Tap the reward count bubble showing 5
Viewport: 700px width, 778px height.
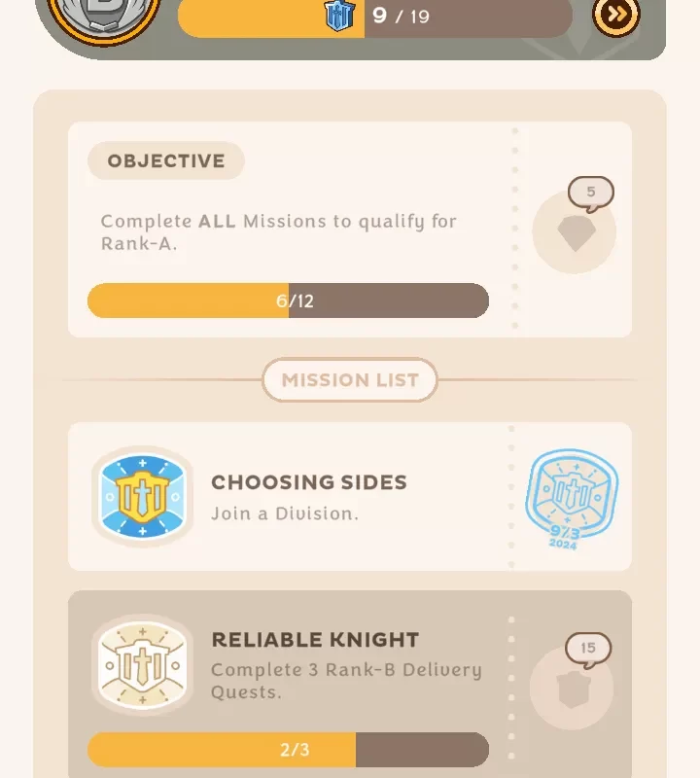pyautogui.click(x=590, y=193)
